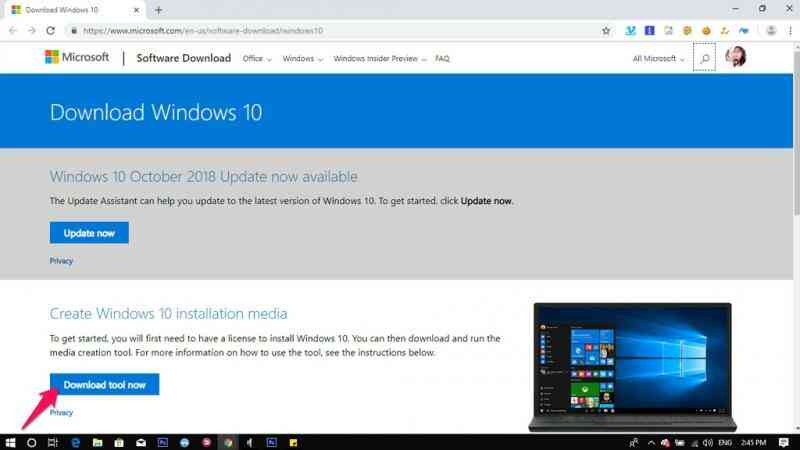Screen dimensions: 800x450
Task: Click the Download tool now button
Action: [x=105, y=385]
